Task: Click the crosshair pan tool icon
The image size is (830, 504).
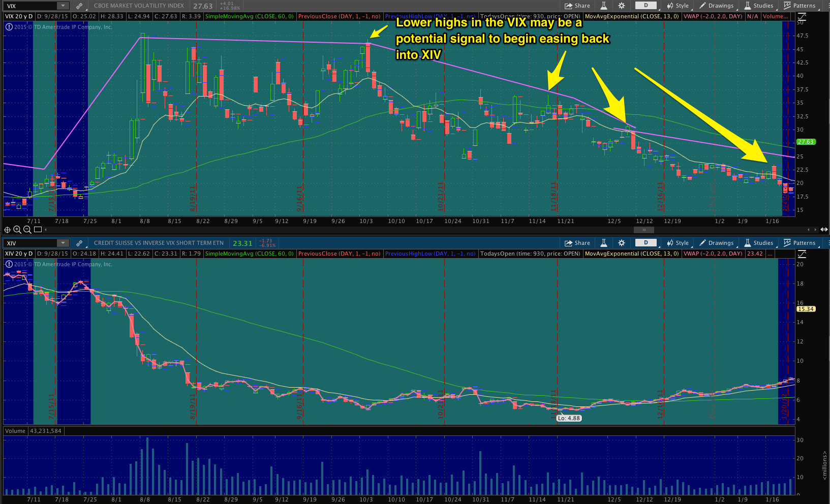Action: [7, 230]
